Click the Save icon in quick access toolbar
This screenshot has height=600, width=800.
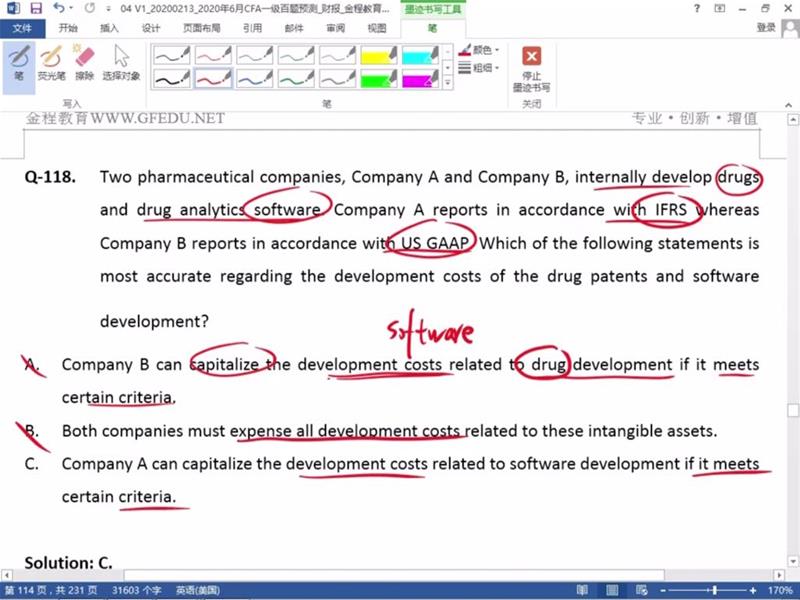(34, 9)
